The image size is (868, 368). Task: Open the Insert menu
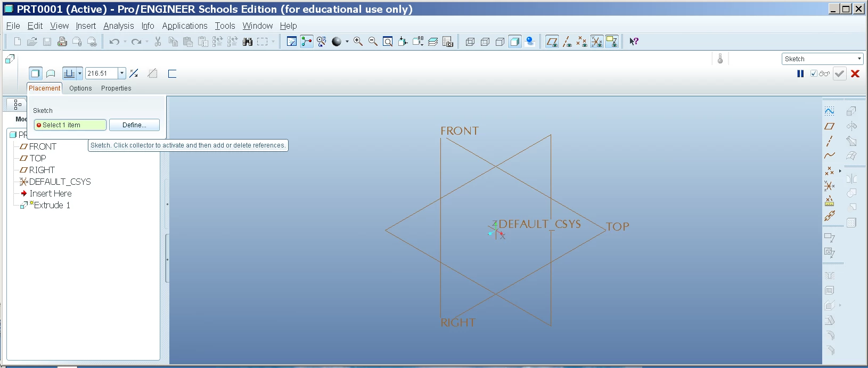click(86, 26)
